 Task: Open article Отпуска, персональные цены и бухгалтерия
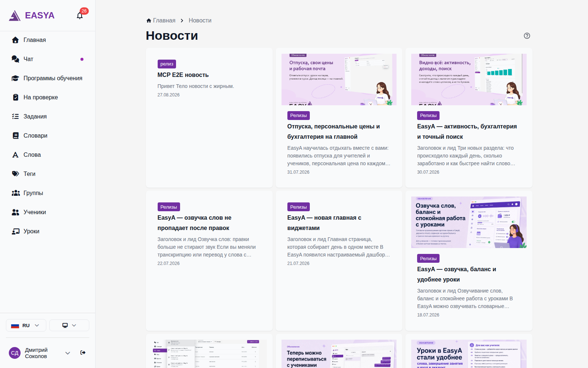click(334, 131)
